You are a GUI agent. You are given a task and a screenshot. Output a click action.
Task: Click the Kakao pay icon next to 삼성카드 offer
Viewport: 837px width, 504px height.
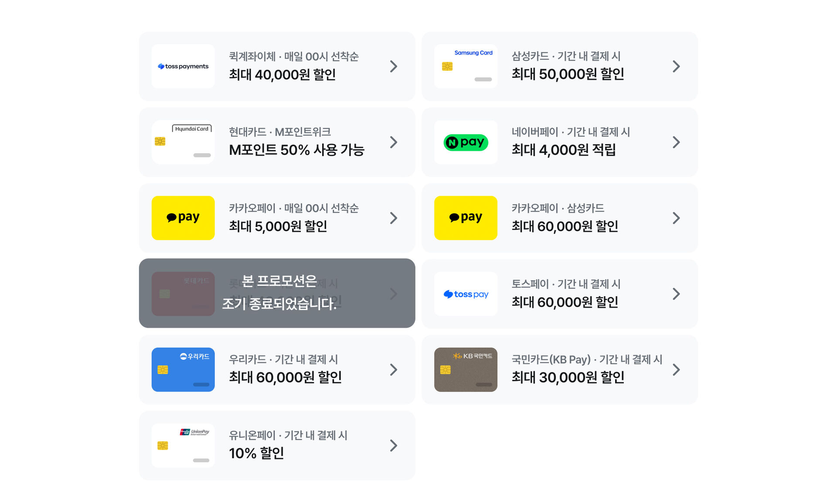(466, 218)
